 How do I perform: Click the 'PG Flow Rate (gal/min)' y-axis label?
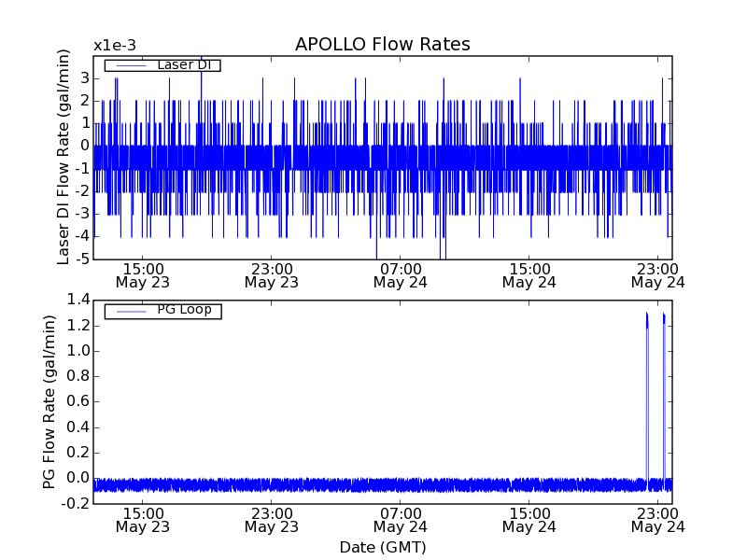pyautogui.click(x=49, y=401)
